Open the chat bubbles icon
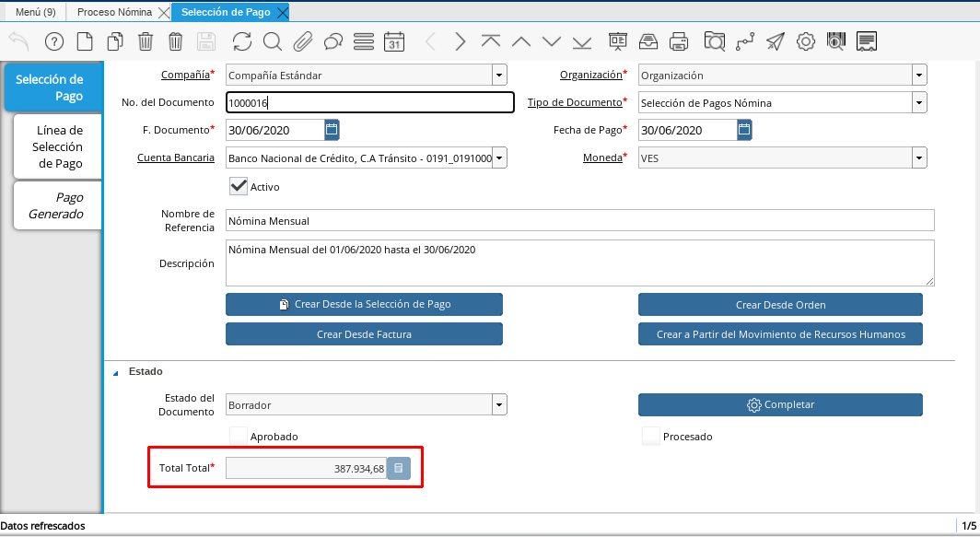This screenshot has height=537, width=980. [333, 41]
